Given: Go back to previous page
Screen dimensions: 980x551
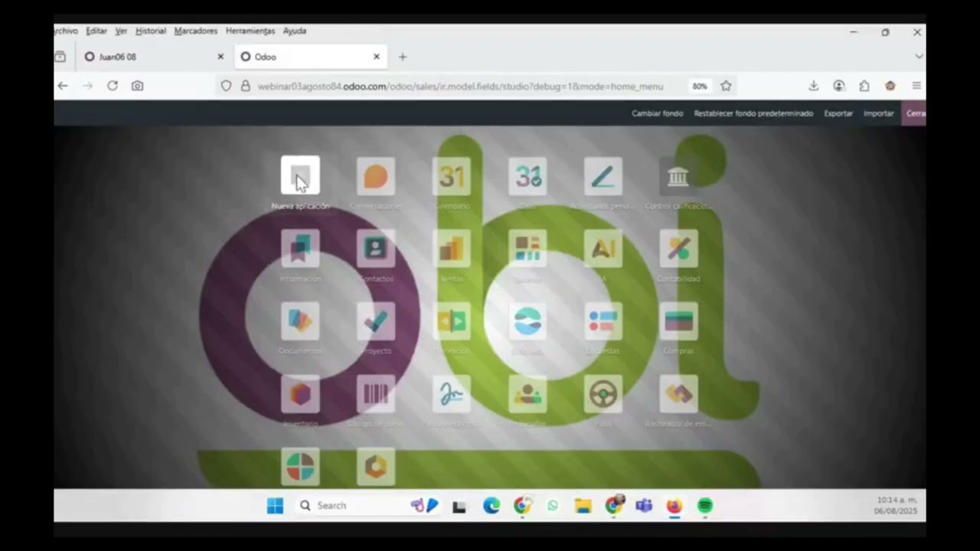Looking at the screenshot, I should click(x=63, y=86).
